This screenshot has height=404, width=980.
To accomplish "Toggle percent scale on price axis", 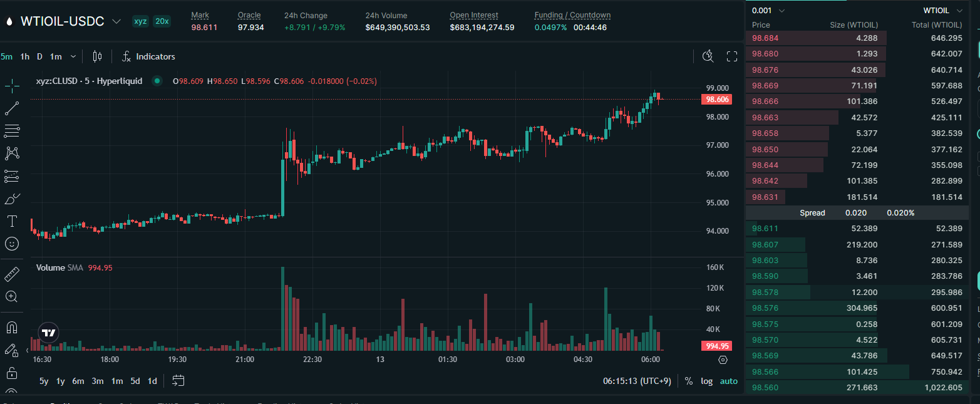I will coord(689,381).
